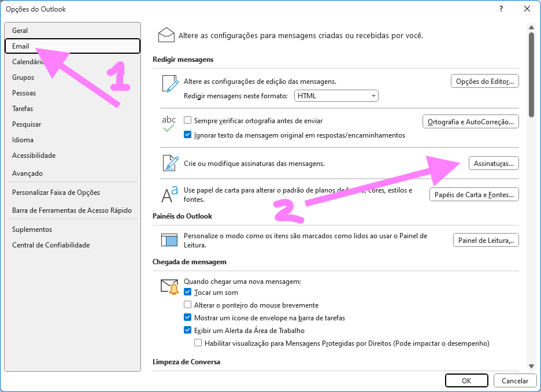This screenshot has height=392, width=541.
Task: Uncheck Ignorar texto da mensagem original
Action: pos(188,135)
